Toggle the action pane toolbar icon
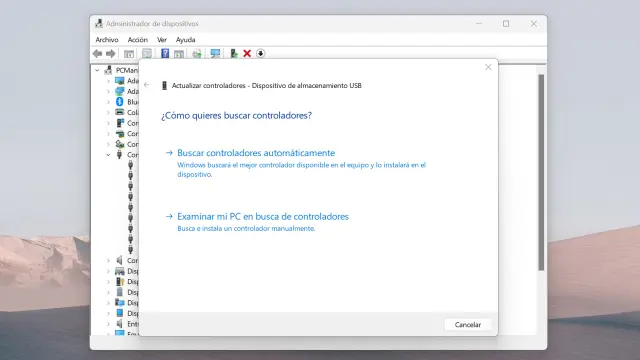 click(179, 53)
